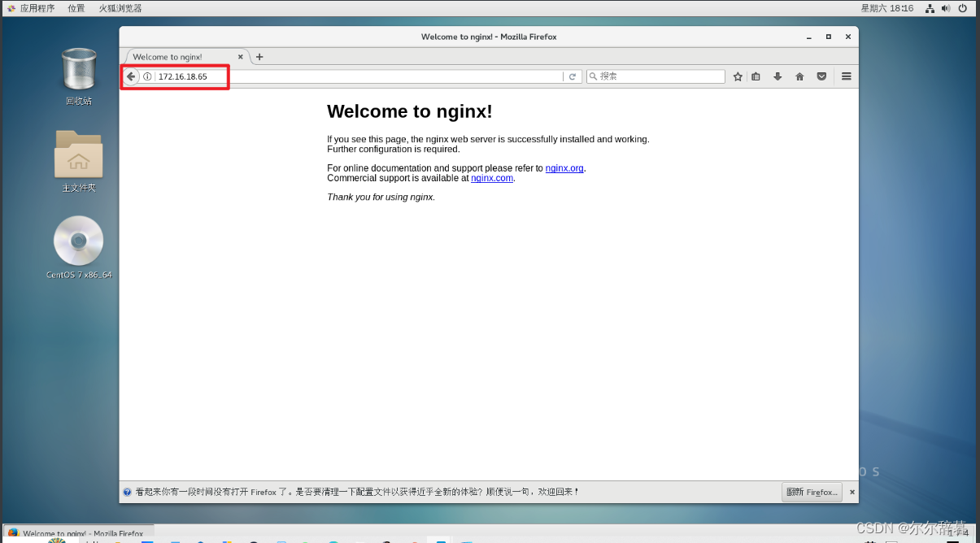Click the Welcome to nginx! heading

click(410, 111)
